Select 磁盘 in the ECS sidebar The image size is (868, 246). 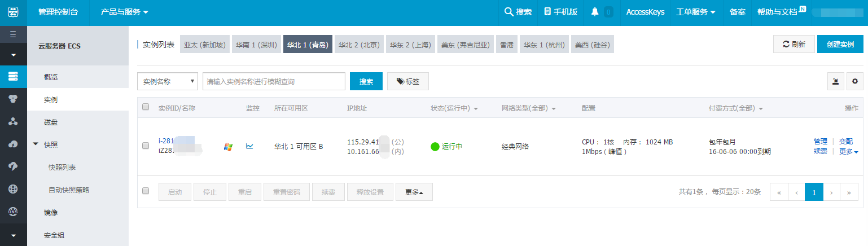78,122
